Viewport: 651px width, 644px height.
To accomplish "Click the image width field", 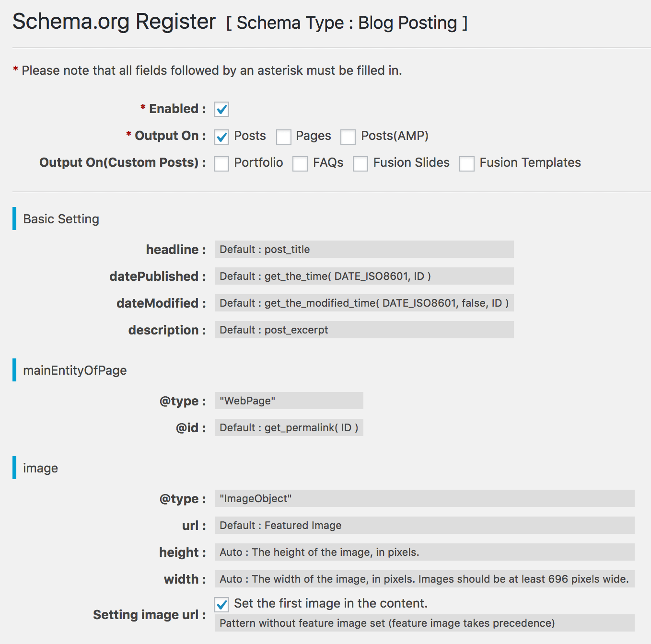I will coord(424,579).
